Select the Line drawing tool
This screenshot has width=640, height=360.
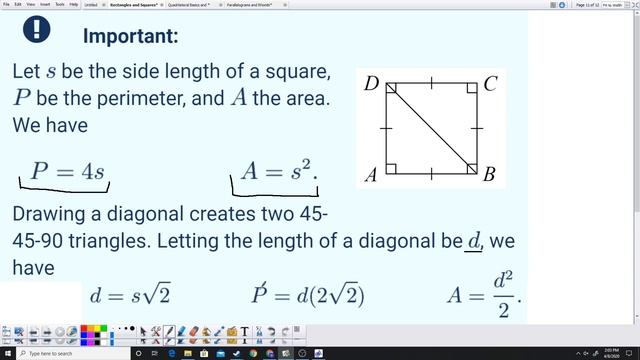pos(219,331)
